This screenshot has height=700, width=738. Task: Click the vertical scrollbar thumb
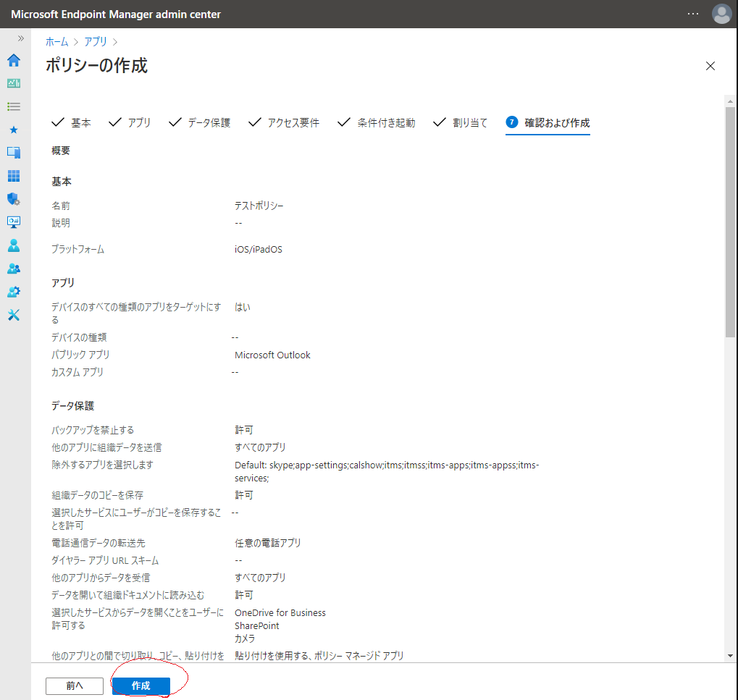pos(730,222)
